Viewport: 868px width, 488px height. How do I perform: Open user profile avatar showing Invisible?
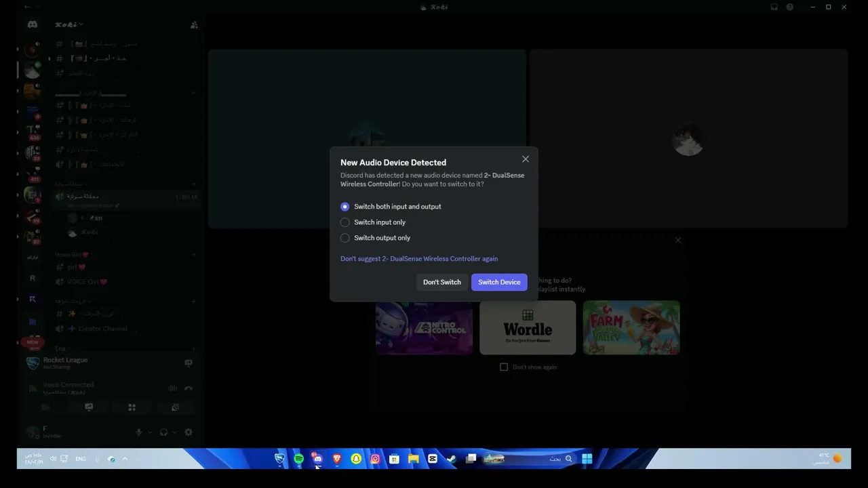[x=32, y=432]
